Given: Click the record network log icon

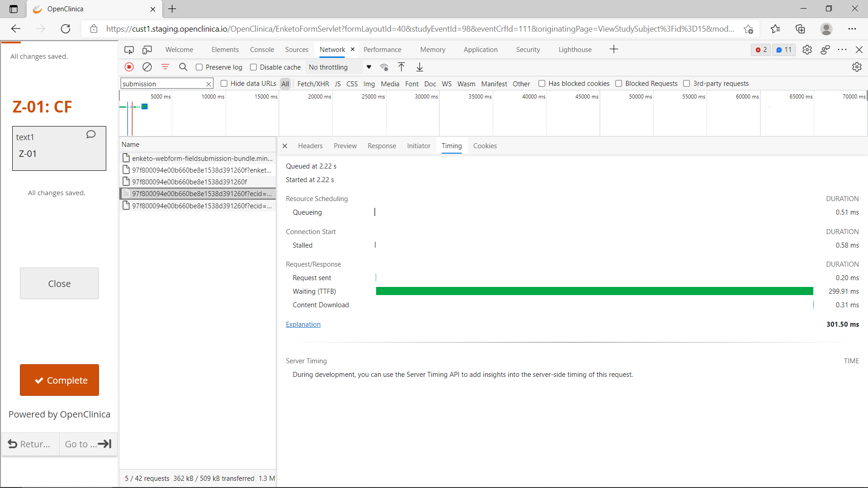Looking at the screenshot, I should (x=129, y=67).
